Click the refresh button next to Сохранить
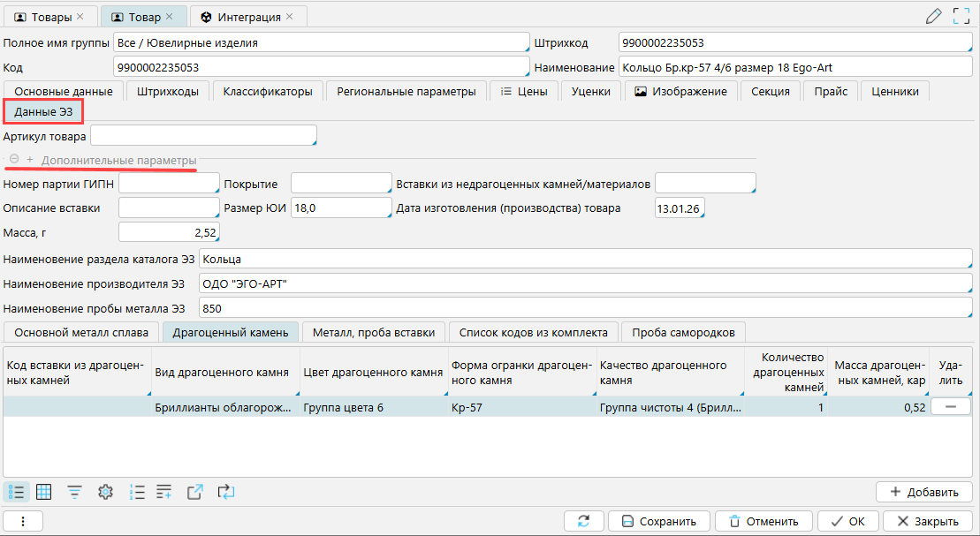Viewport: 980px width, 536px height. pos(583,521)
